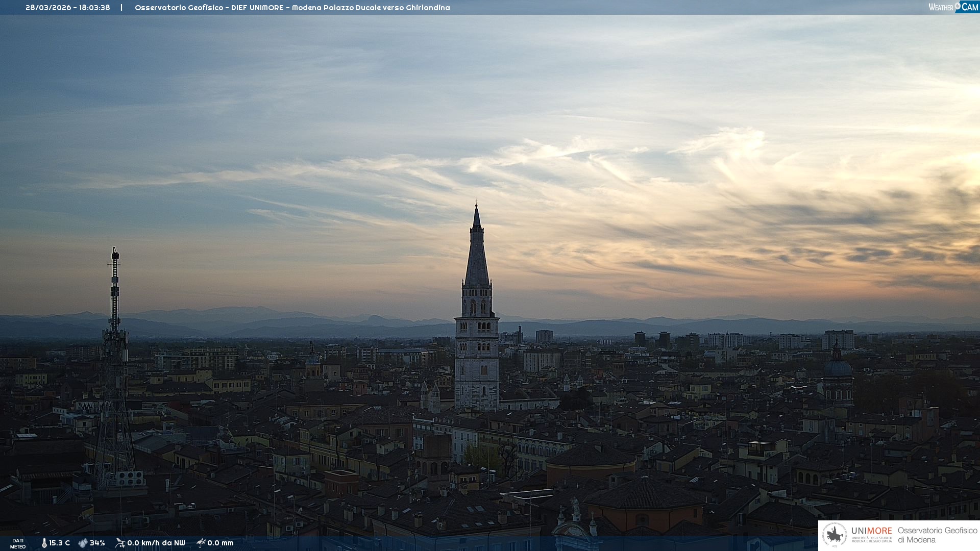Click the thermometer temperature icon
Screen dimensions: 980x551
[44, 543]
